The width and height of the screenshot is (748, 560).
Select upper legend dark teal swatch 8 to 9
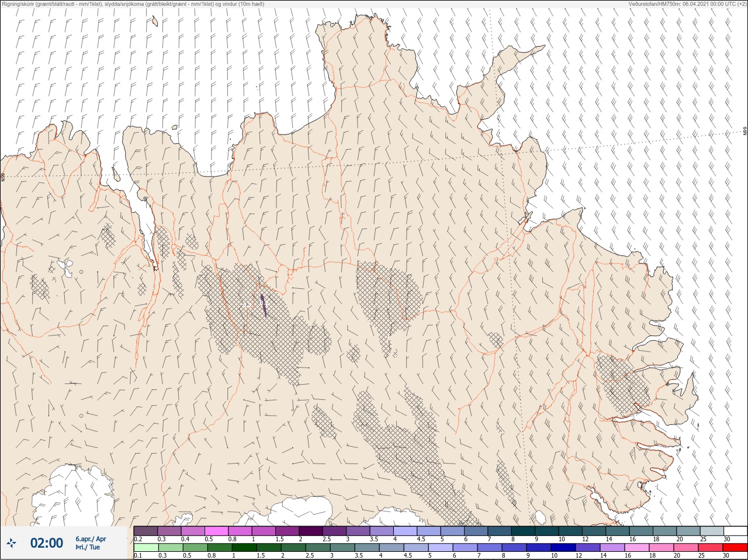point(523,531)
